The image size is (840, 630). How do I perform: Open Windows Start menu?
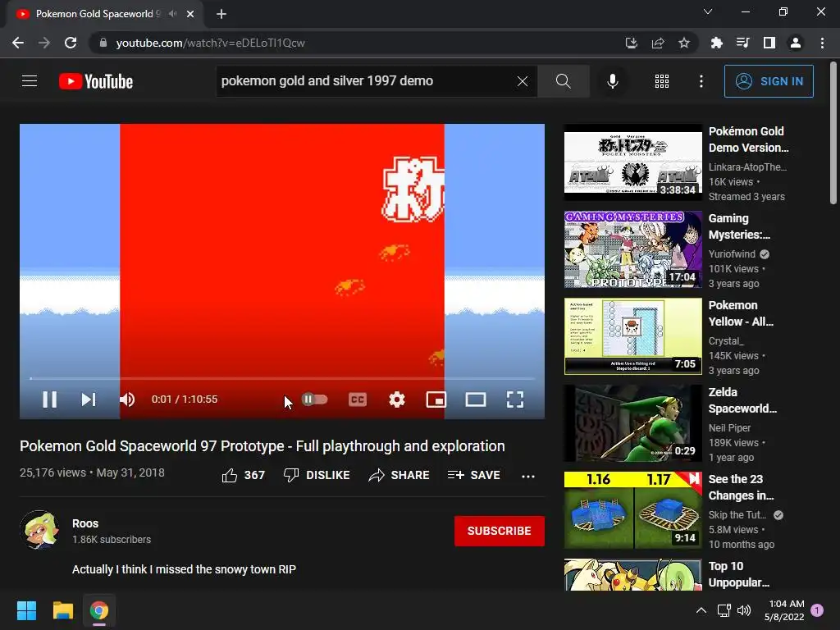point(26,610)
